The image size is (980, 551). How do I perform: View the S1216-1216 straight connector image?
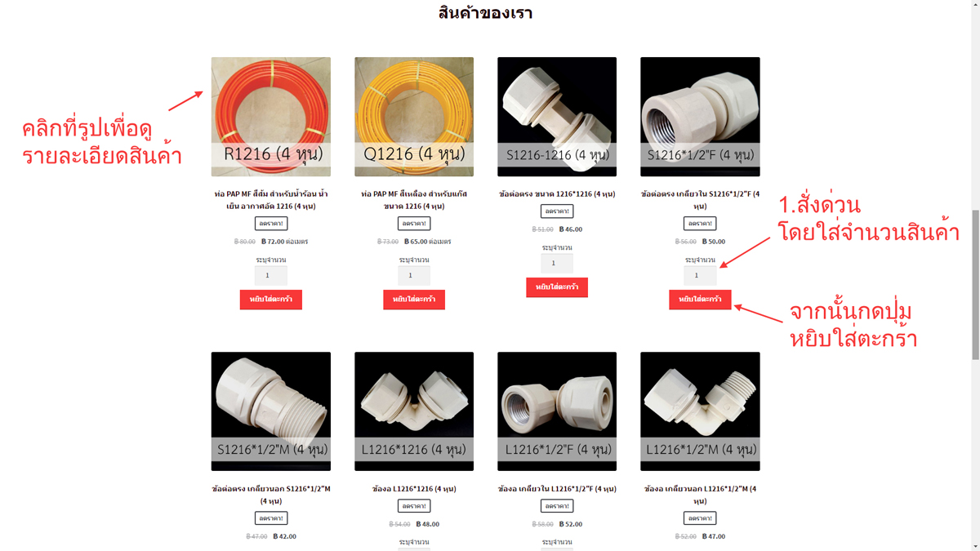click(x=557, y=117)
